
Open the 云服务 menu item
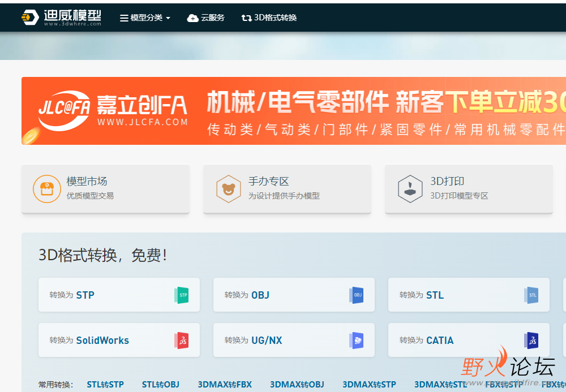click(206, 18)
